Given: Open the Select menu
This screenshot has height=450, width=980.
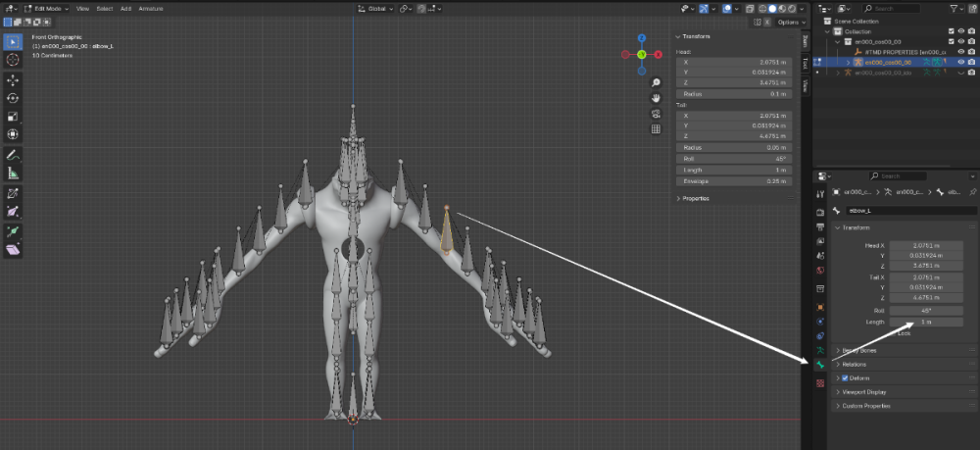Looking at the screenshot, I should point(105,9).
